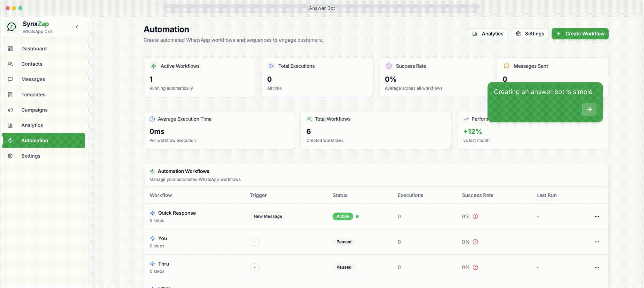This screenshot has width=644, height=288.
Task: Click the Active Workflows lightning icon
Action: click(x=154, y=66)
